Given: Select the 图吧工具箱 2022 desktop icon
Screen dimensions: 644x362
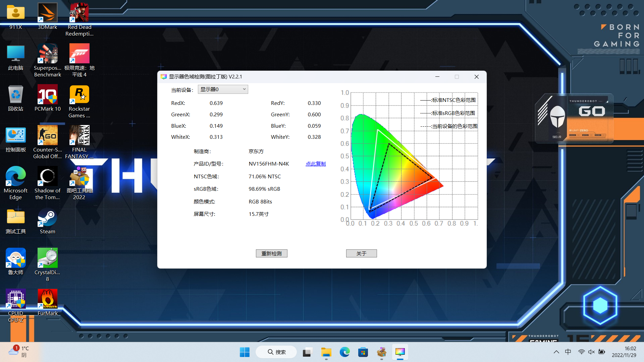Looking at the screenshot, I should click(79, 177).
